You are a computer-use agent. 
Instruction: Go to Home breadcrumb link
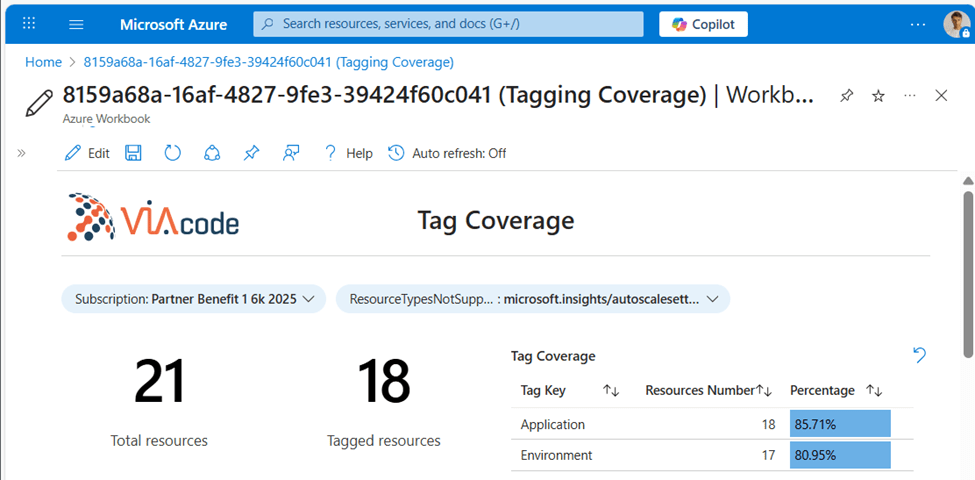(x=43, y=62)
